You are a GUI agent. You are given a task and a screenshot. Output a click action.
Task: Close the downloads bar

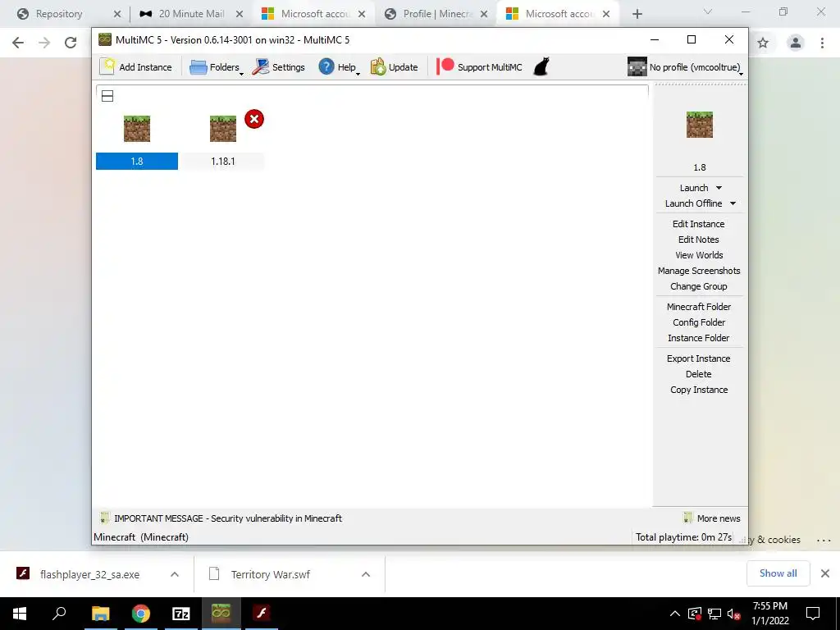pos(825,573)
